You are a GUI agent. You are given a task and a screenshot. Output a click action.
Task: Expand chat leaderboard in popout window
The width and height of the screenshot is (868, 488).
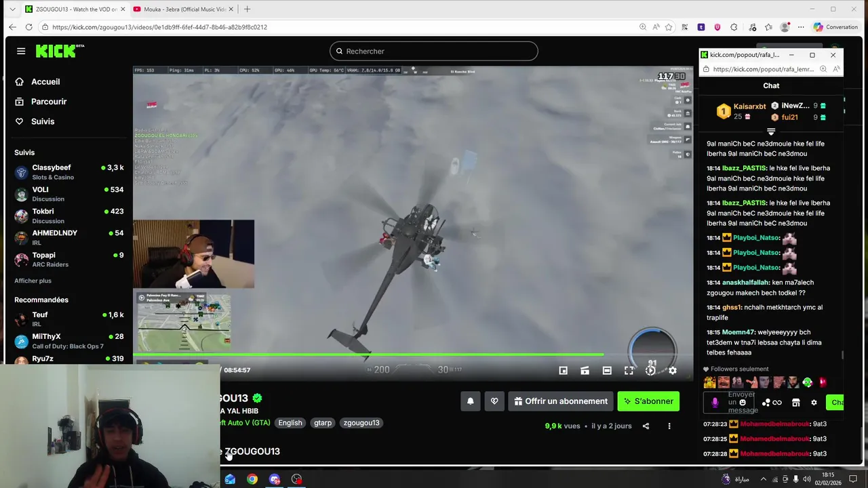tap(771, 131)
